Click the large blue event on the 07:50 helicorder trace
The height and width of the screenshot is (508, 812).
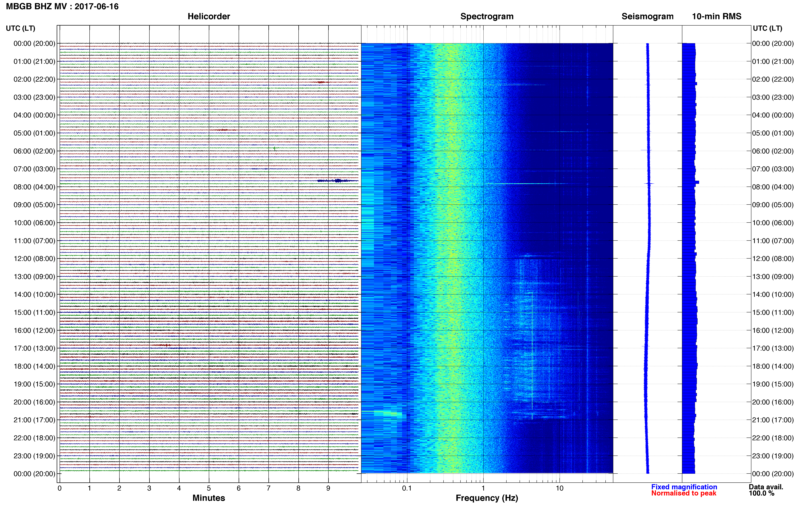(x=337, y=181)
